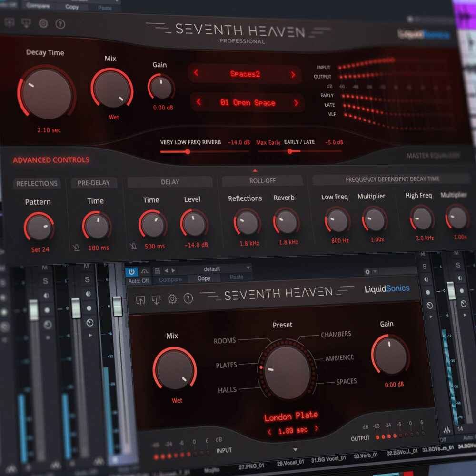476x476 pixels.
Task: Click the Paste button in the host toolbar
Action: tap(237, 278)
